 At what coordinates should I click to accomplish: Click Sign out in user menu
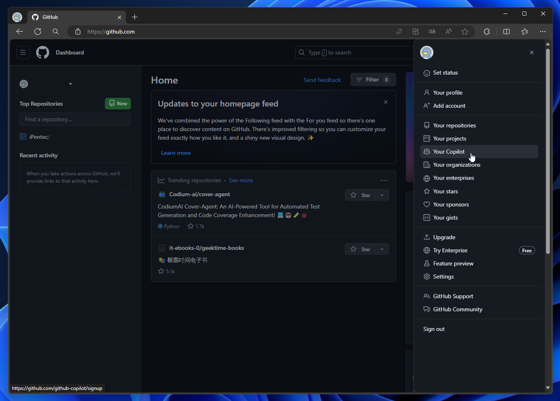pyautogui.click(x=479, y=329)
